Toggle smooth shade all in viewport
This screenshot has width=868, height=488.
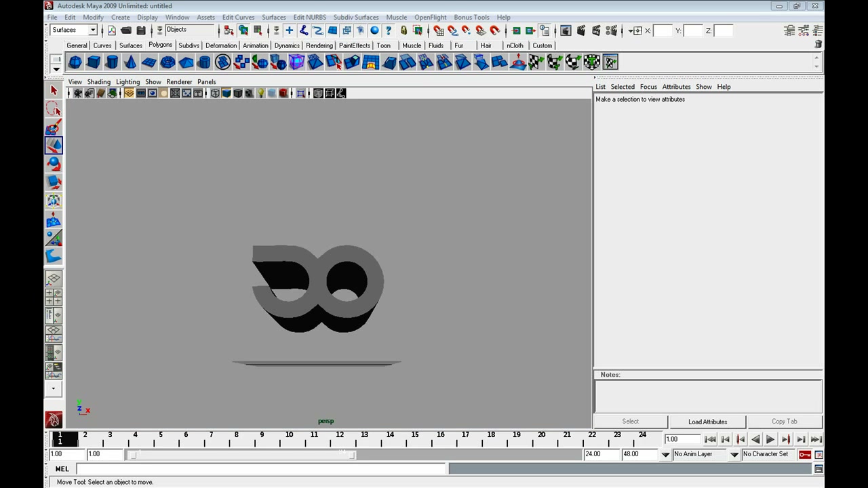point(226,94)
